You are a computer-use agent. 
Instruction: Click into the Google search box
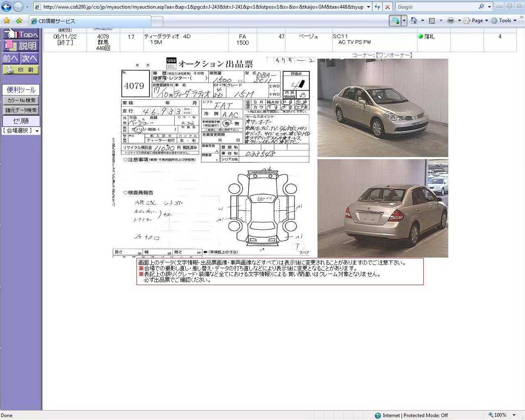pos(436,7)
